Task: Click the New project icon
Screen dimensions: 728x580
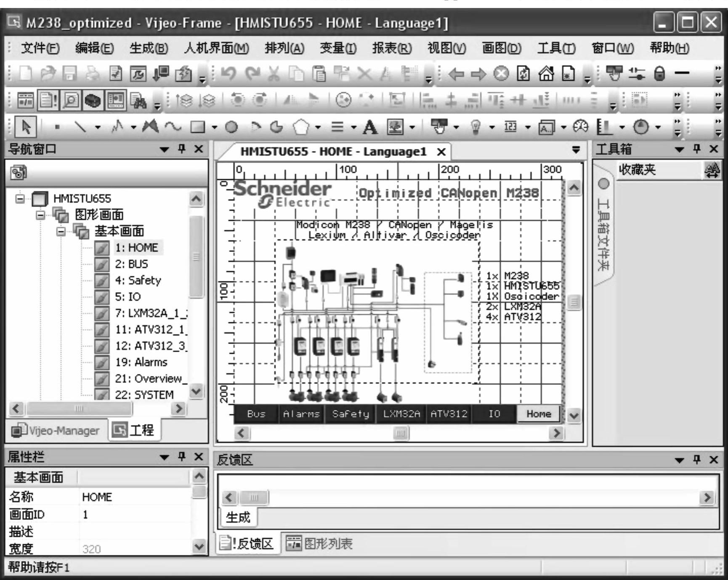Action: tap(26, 74)
